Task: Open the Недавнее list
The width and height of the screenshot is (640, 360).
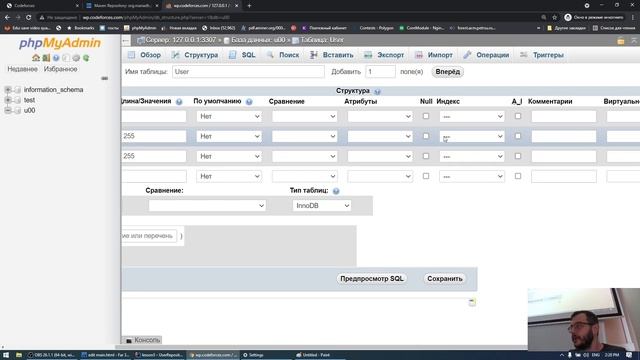Action: click(22, 69)
